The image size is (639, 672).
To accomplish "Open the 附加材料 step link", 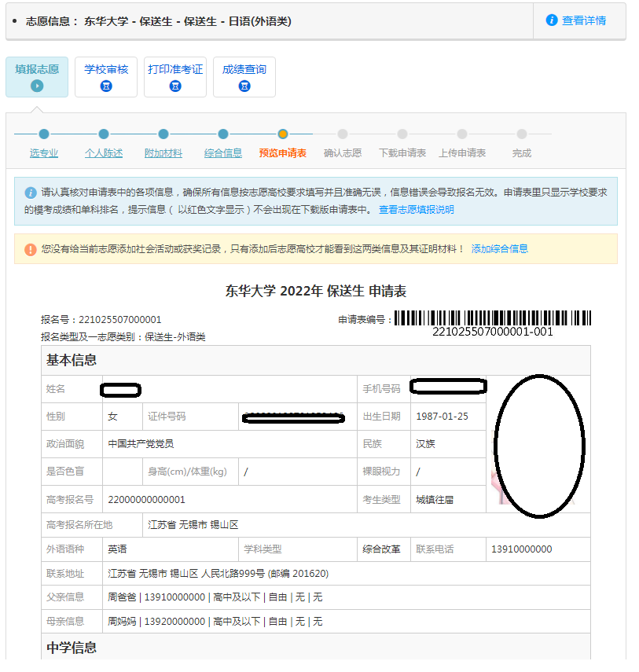I will coord(163,153).
